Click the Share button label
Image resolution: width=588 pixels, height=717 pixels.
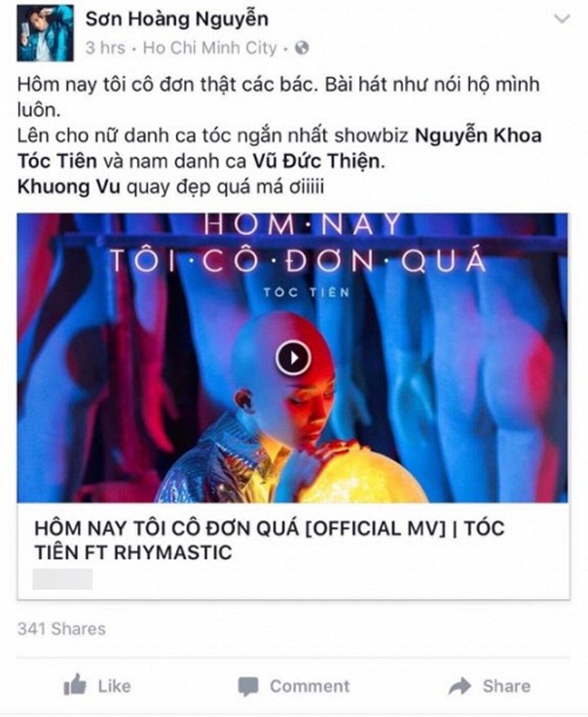click(506, 686)
